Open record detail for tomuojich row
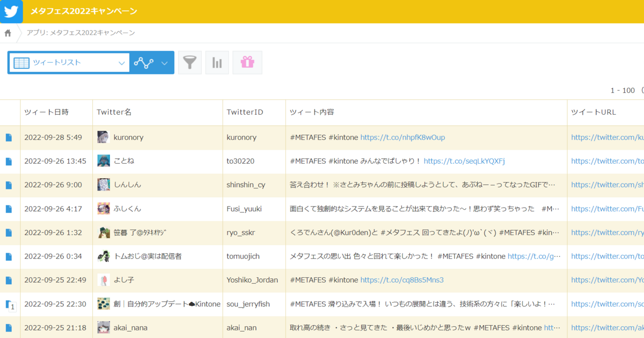The width and height of the screenshot is (644, 338). click(x=9, y=256)
